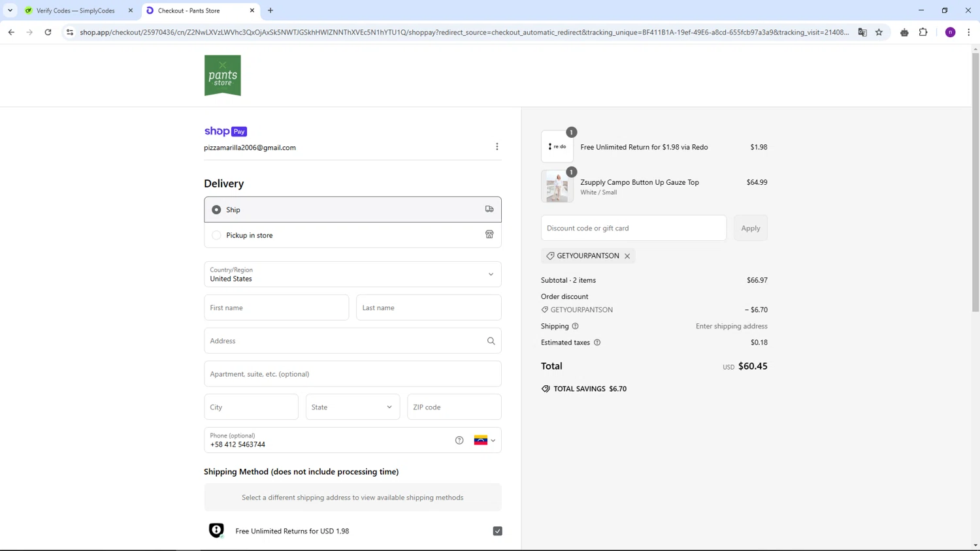Click the Pants Store logo
980x551 pixels.
pyautogui.click(x=222, y=76)
